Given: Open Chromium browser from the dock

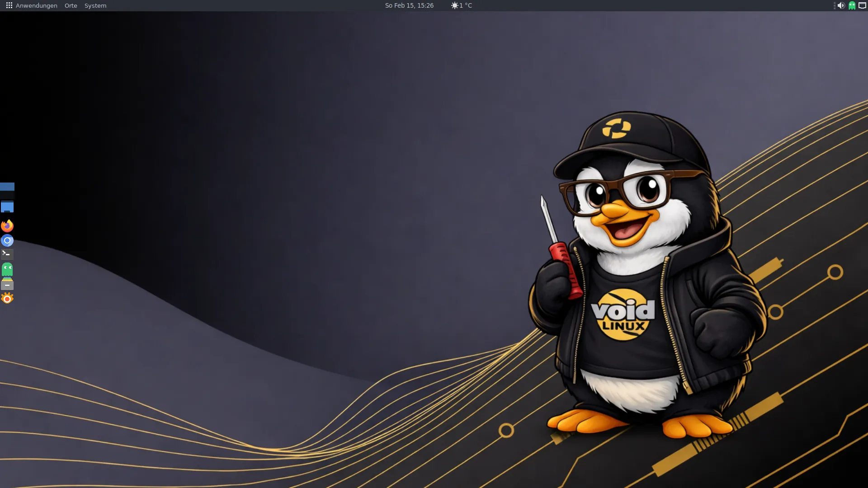Looking at the screenshot, I should coord(7,240).
